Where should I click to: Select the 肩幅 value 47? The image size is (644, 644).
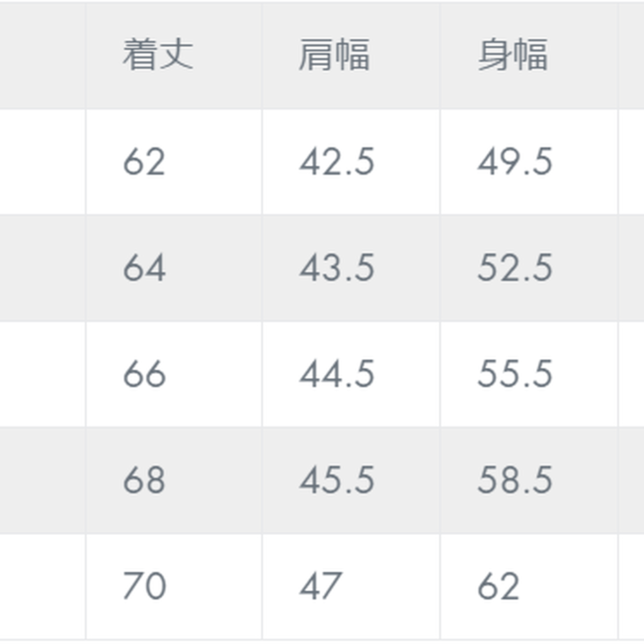click(x=321, y=585)
